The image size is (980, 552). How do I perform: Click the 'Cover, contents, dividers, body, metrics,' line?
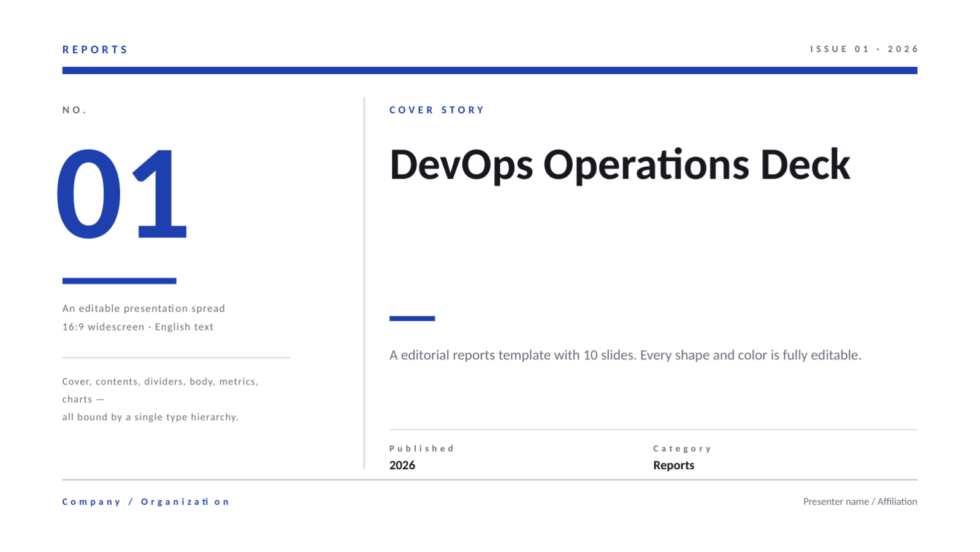click(160, 381)
